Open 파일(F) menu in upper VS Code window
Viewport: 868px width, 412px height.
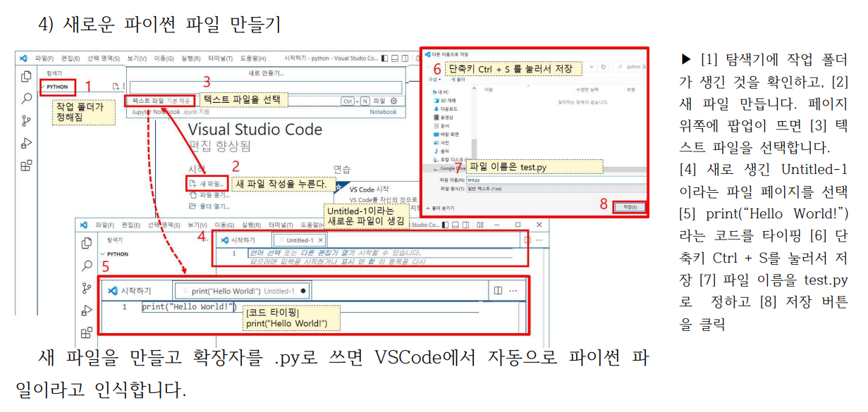44,58
